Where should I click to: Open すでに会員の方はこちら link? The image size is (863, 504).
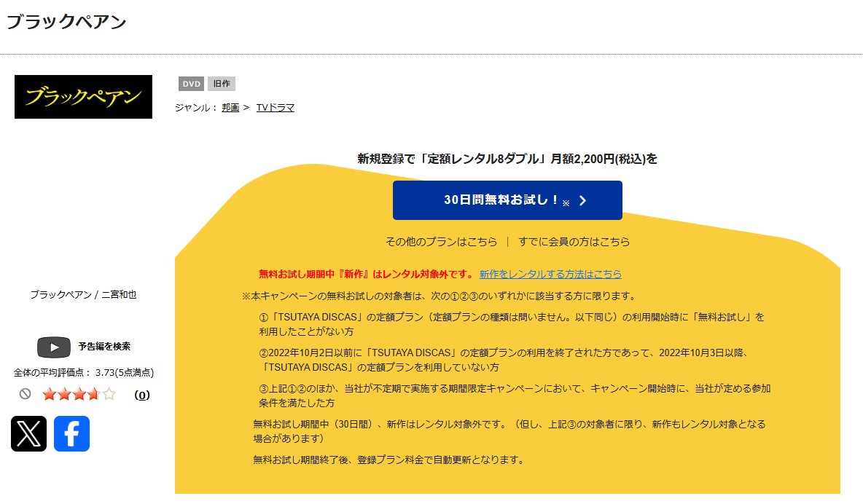[x=574, y=242]
